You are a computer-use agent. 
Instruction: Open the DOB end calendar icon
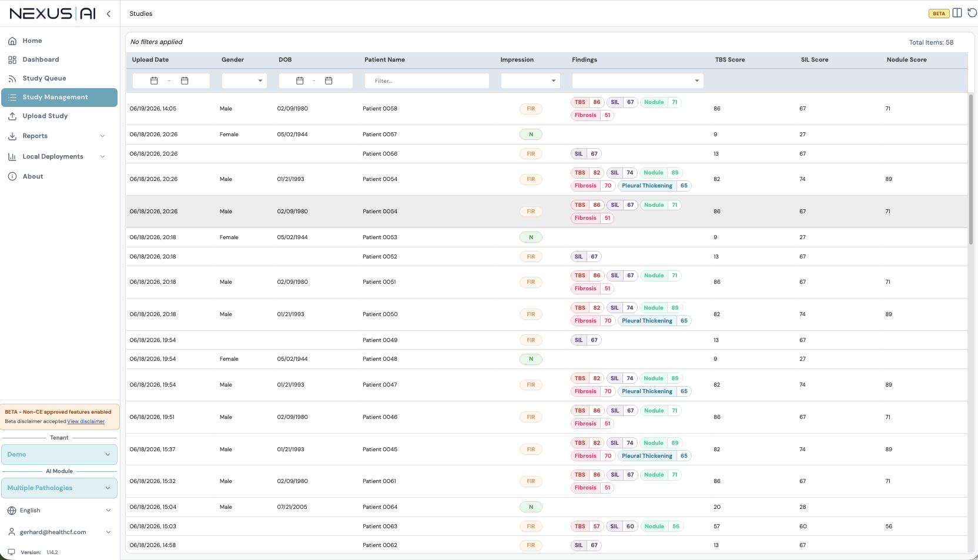coord(329,81)
